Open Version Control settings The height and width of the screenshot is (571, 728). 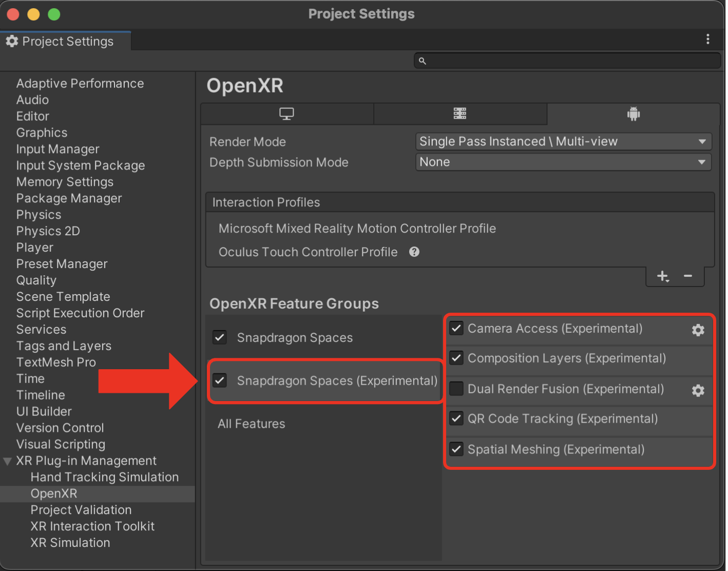[60, 428]
